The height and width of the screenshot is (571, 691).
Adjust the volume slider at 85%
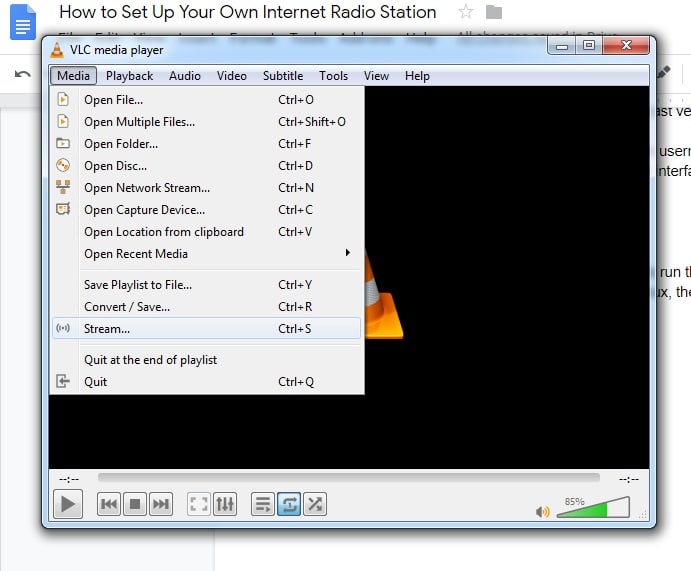pos(593,508)
